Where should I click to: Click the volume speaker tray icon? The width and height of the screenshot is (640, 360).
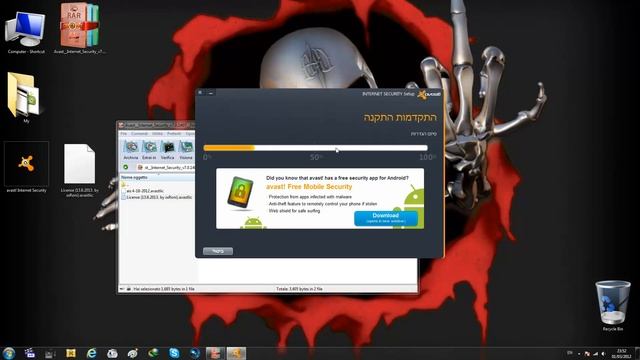tap(603, 354)
